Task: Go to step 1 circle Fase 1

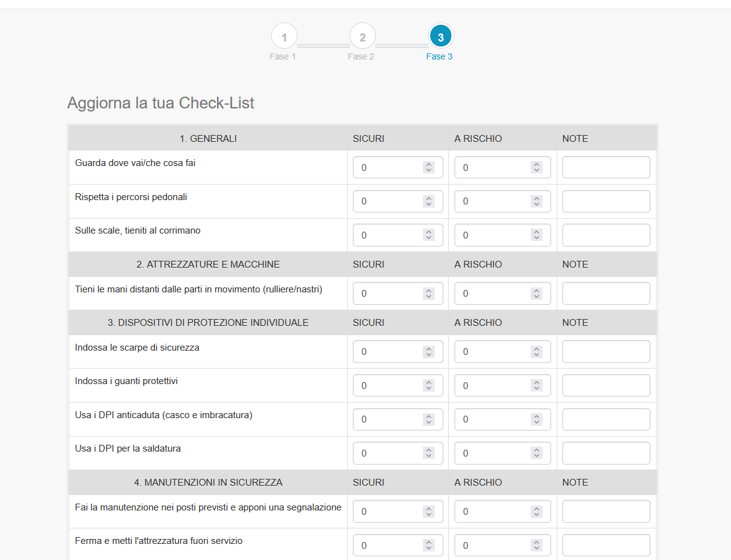Action: (284, 37)
